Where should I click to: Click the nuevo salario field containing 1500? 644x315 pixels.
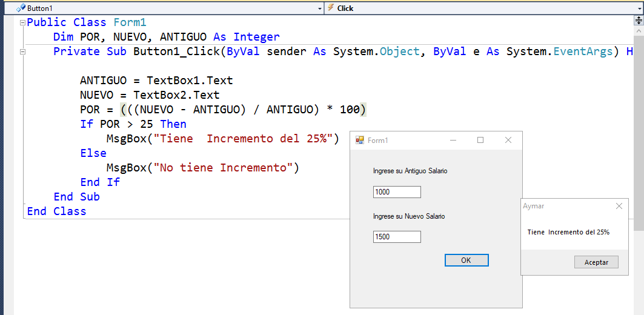pos(397,237)
